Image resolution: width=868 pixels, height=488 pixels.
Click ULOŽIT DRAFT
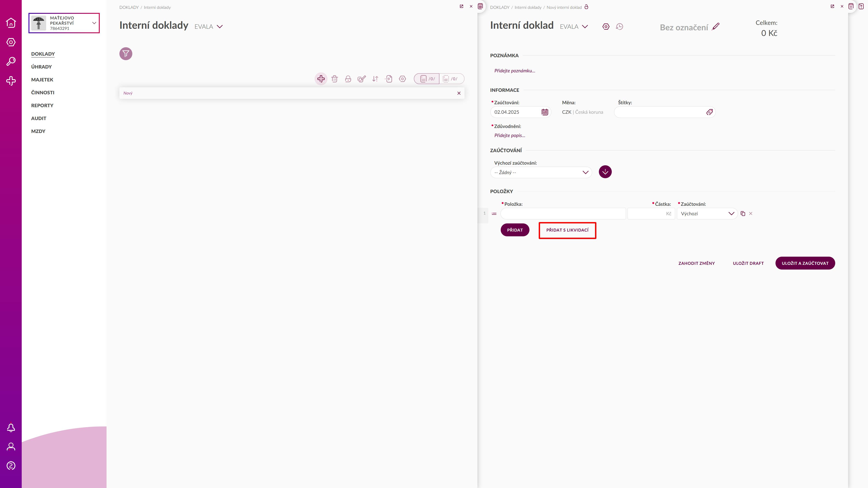748,263
